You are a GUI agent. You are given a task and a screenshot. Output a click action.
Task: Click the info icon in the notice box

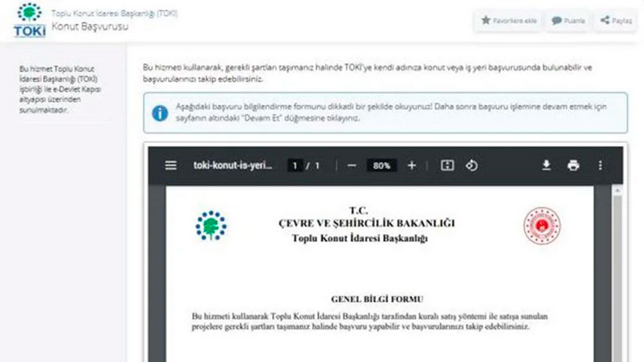(x=160, y=113)
